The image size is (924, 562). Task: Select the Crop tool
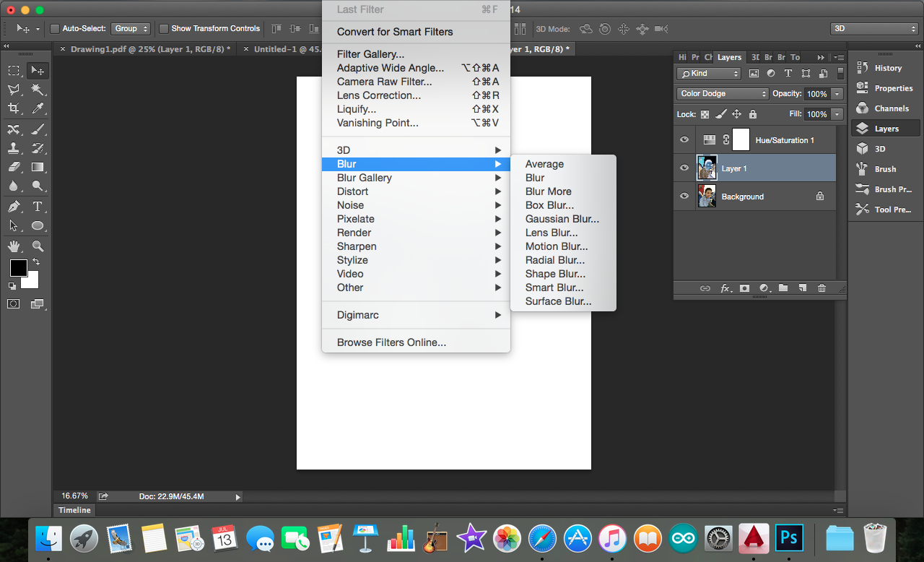[14, 108]
